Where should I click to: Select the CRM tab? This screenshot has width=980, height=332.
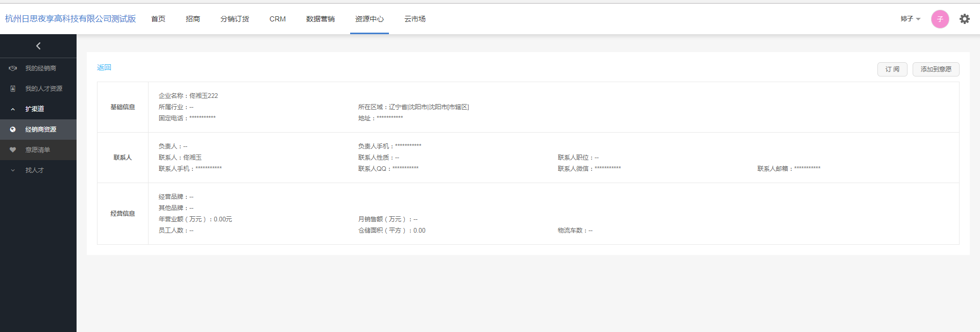tap(278, 19)
